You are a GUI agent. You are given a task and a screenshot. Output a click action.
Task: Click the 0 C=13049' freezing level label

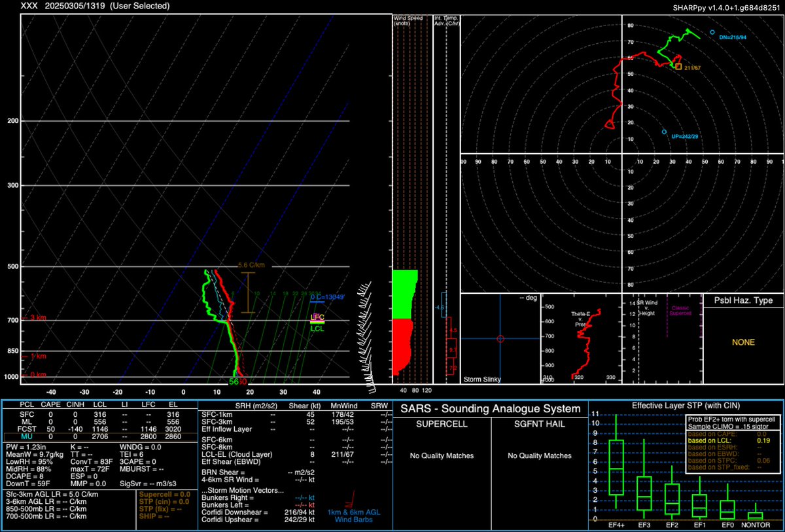tap(327, 296)
